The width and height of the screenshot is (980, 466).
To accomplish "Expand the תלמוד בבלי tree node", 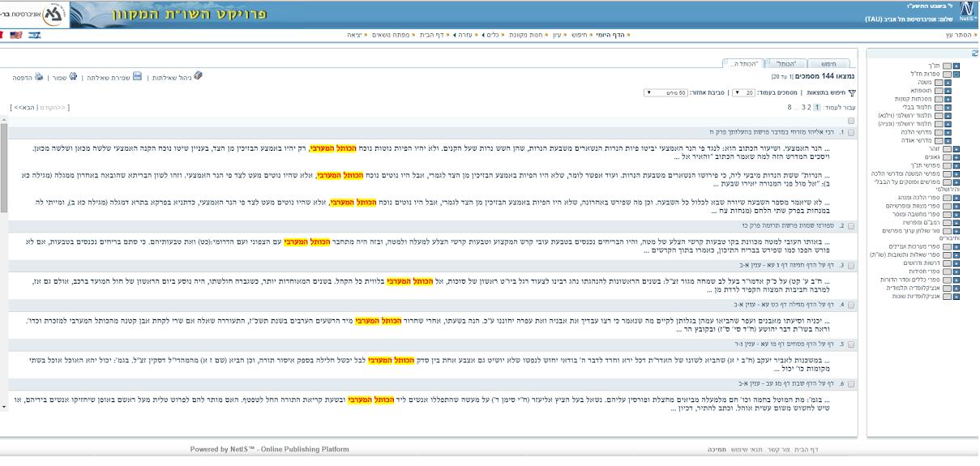I will coord(948,107).
